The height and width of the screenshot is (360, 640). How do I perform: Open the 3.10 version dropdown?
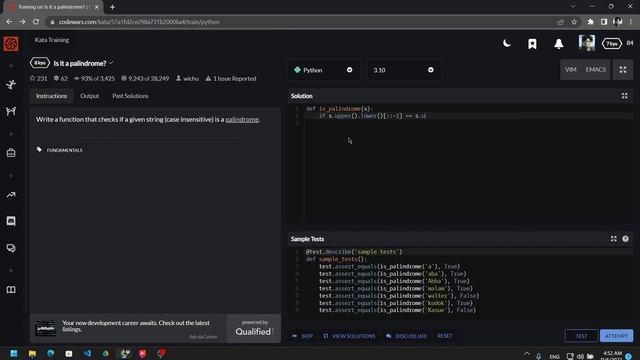click(x=404, y=70)
